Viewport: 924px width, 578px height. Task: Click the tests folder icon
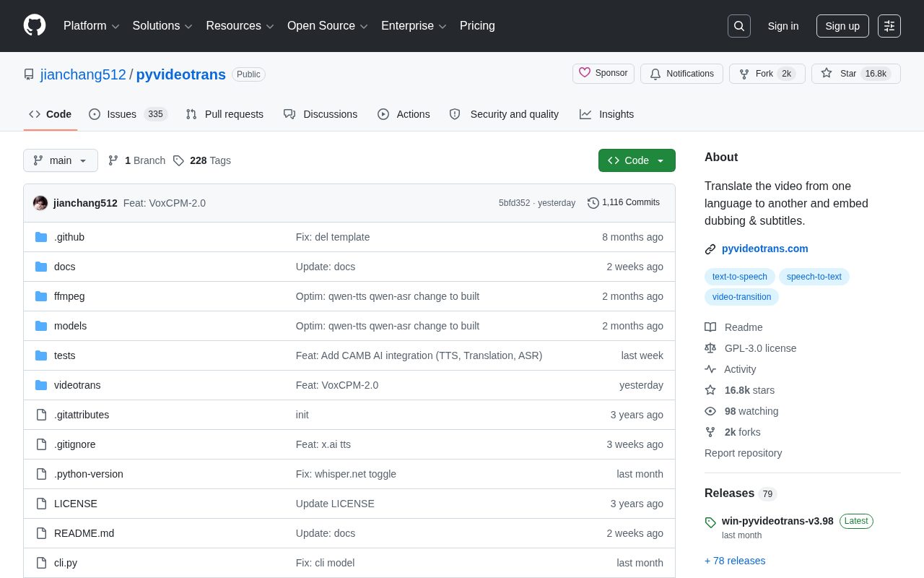pyautogui.click(x=41, y=355)
